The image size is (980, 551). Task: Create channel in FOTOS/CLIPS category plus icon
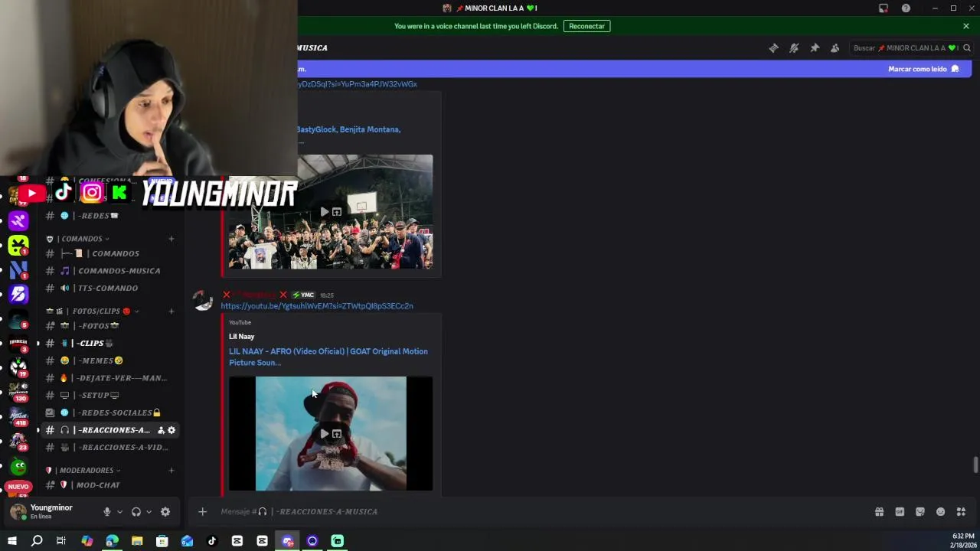171,311
